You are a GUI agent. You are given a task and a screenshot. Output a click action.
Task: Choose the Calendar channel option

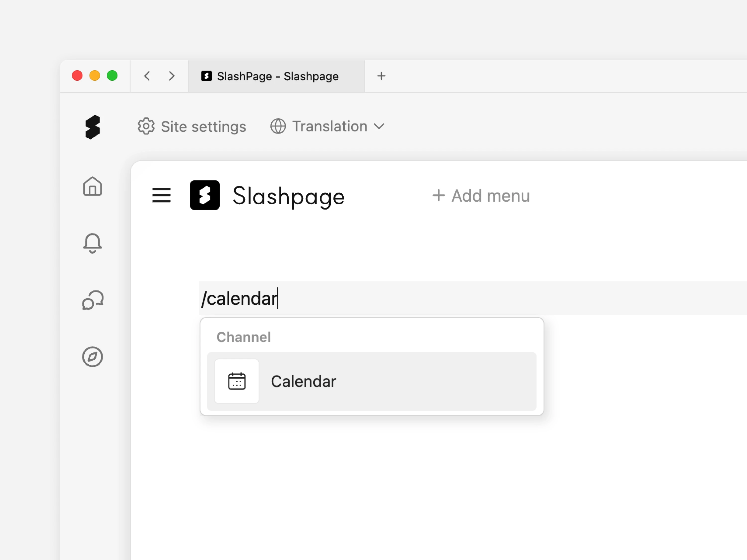372,381
